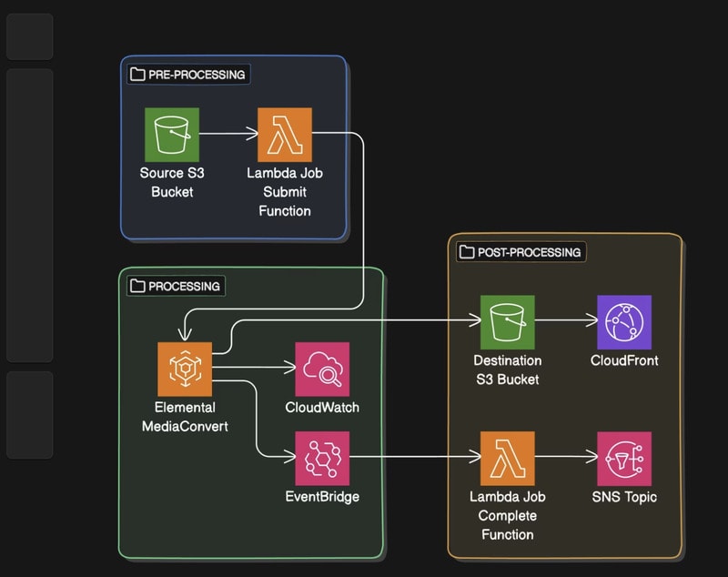Select the Elemental MediaConvert icon
Viewport: 728px width, 577px height.
[x=184, y=369]
